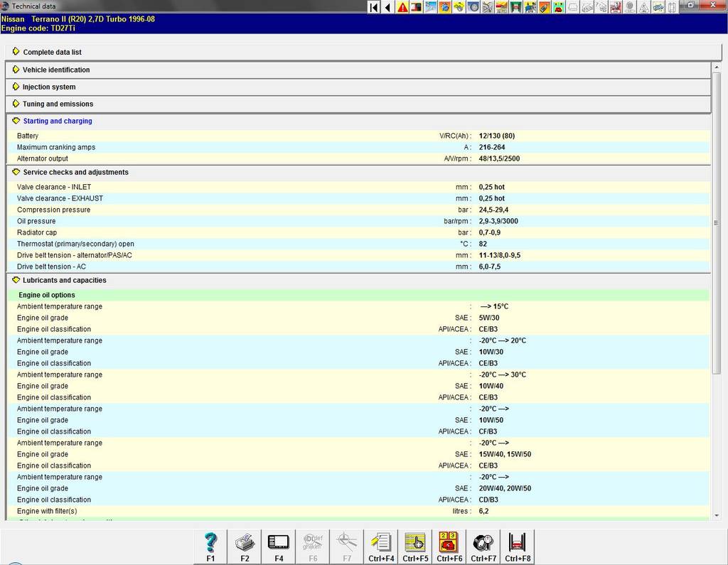Click the 10W/40 engine oil grade
This screenshot has height=565, width=728.
click(491, 387)
